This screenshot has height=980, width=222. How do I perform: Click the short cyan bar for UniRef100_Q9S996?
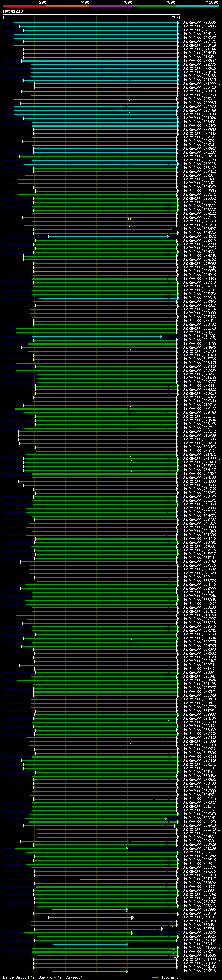pyautogui.click(x=90, y=910)
